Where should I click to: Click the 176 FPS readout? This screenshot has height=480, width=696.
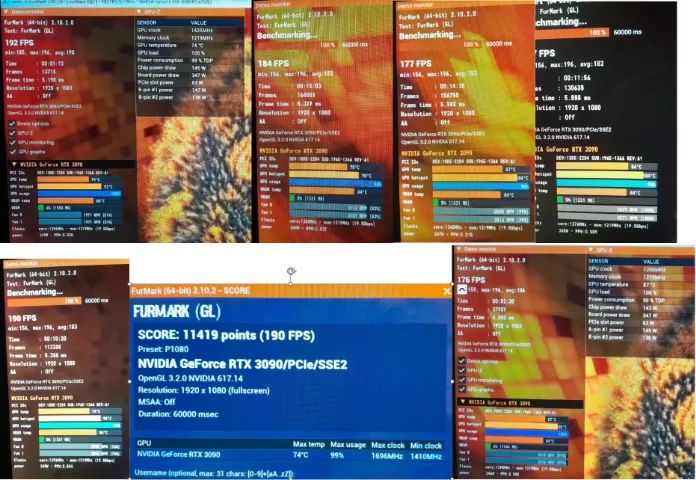[x=471, y=280]
